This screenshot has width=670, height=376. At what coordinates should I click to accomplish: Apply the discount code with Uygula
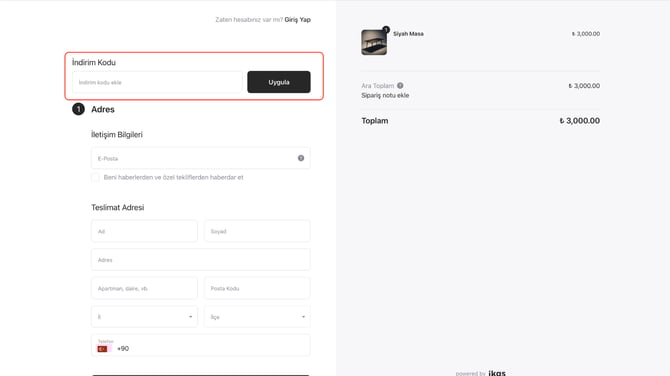279,82
